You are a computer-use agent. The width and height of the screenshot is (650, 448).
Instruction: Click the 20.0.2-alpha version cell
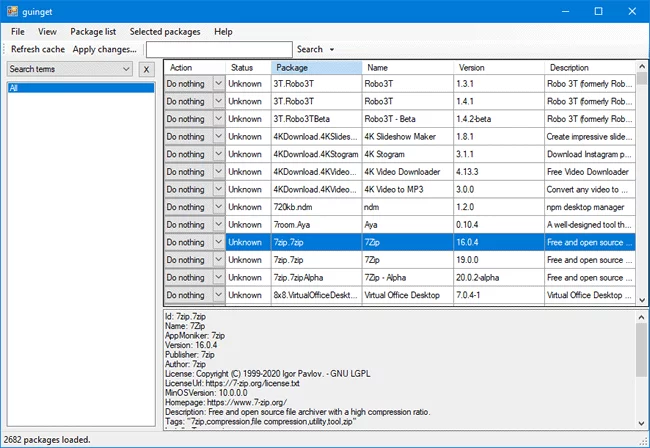499,277
